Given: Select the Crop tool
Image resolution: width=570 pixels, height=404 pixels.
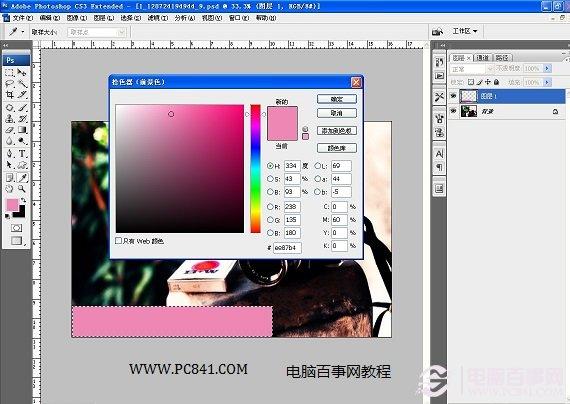Looking at the screenshot, I should pos(10,95).
